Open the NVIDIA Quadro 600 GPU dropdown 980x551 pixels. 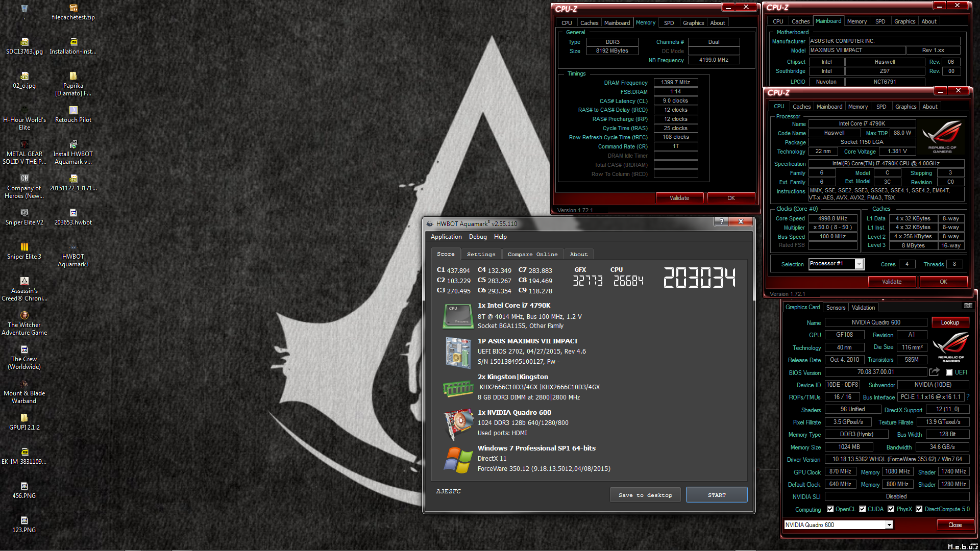tap(889, 525)
